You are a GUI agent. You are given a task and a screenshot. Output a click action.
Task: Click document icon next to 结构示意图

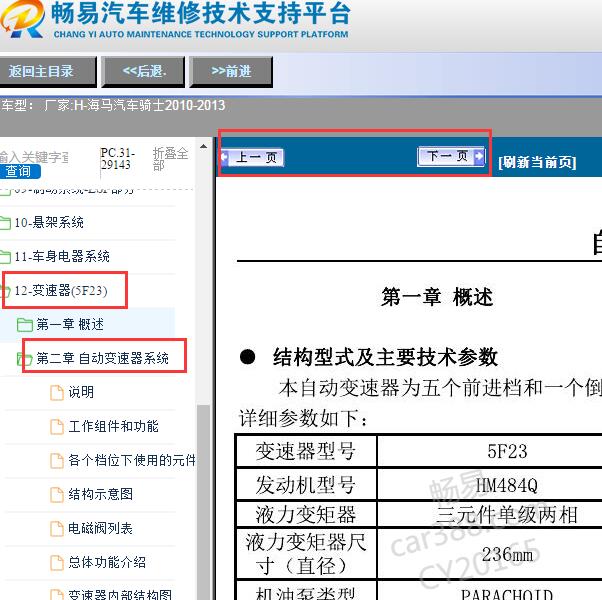pos(57,495)
